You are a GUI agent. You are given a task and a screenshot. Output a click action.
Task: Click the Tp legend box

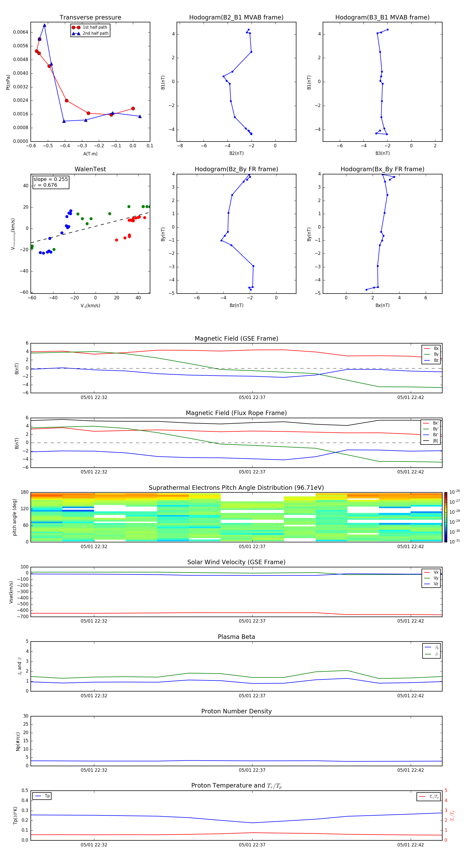tap(42, 796)
